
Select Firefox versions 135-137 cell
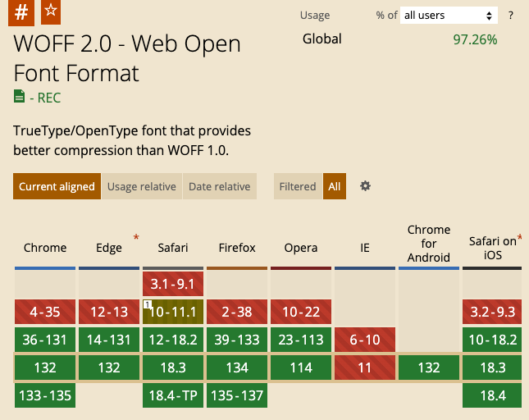[237, 395]
